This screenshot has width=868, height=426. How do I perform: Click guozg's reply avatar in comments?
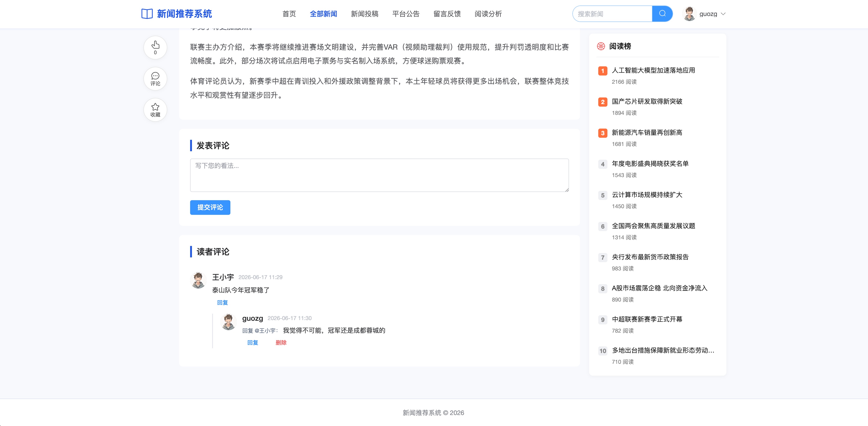pos(228,322)
